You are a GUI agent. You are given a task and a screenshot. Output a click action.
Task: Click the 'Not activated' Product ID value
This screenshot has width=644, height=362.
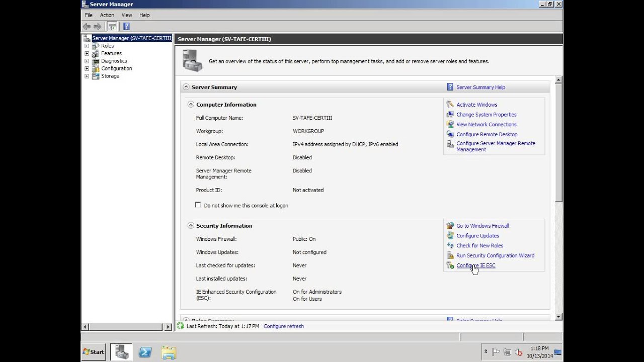click(x=308, y=190)
